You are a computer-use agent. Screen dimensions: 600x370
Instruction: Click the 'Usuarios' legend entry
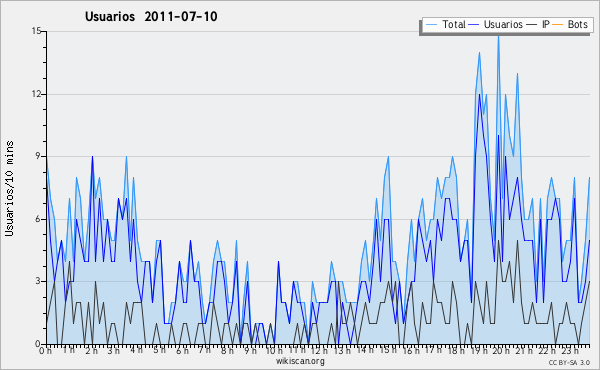pyautogui.click(x=503, y=24)
